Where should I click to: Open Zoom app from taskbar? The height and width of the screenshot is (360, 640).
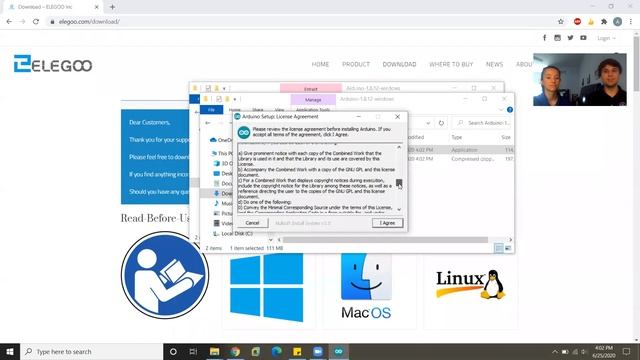pyautogui.click(x=318, y=351)
